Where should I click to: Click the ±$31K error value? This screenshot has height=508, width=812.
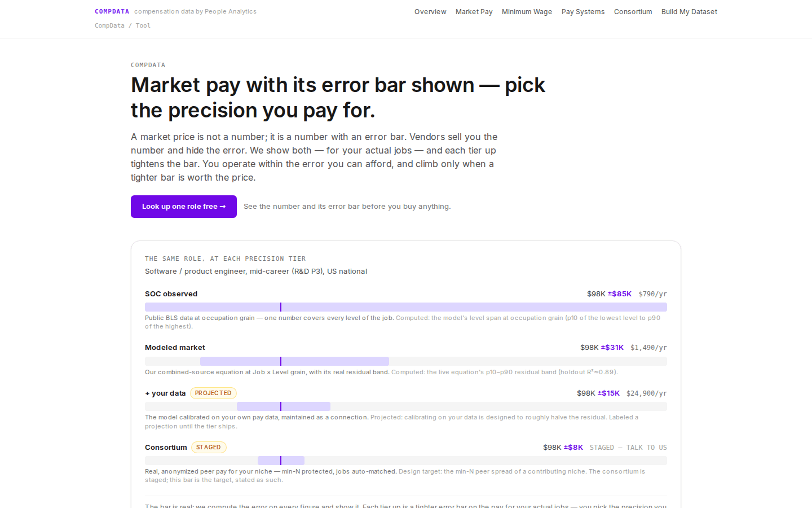[612, 348]
